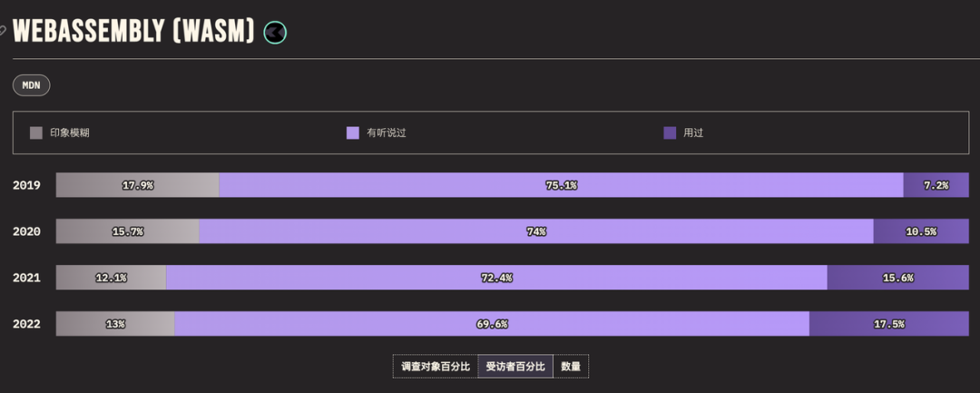Open the MDN resource link badge

31,85
